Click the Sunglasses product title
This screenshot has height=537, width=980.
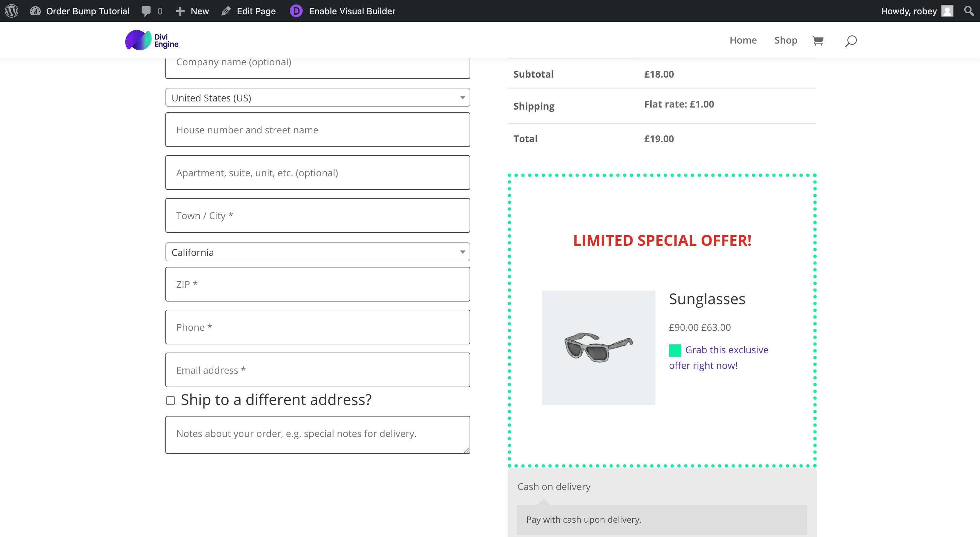click(707, 299)
